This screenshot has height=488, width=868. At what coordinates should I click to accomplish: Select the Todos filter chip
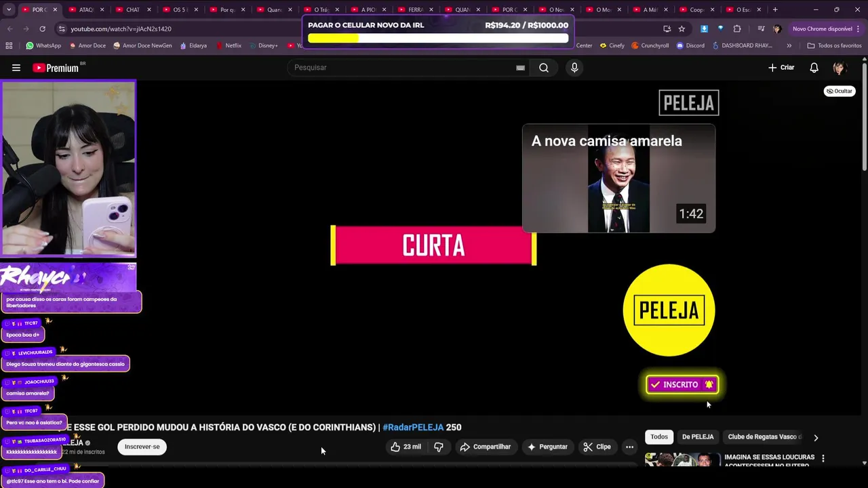click(x=659, y=437)
